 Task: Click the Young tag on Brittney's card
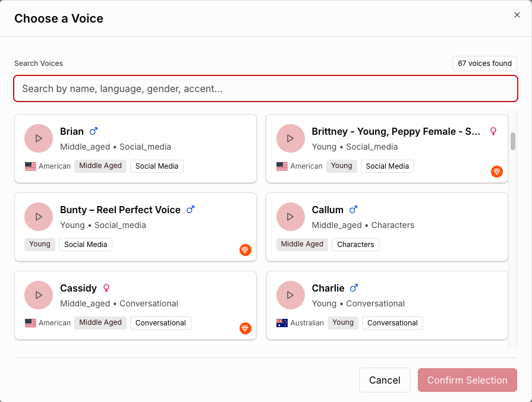tap(342, 166)
